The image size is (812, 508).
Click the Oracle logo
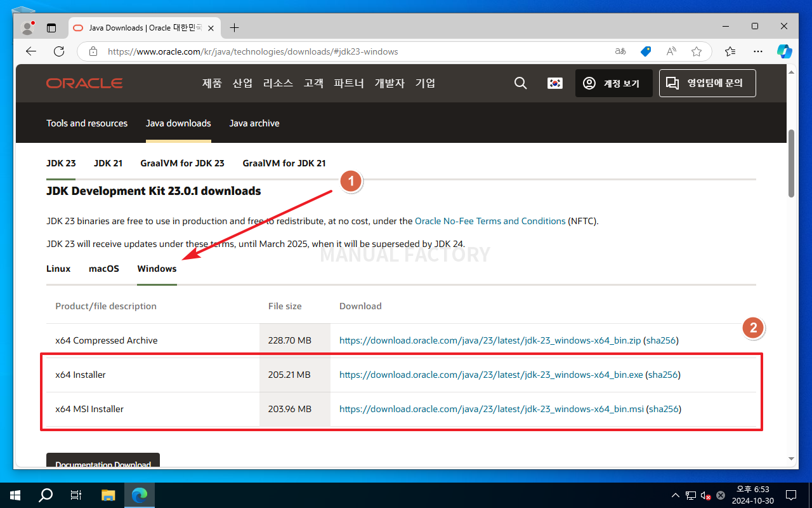point(84,83)
